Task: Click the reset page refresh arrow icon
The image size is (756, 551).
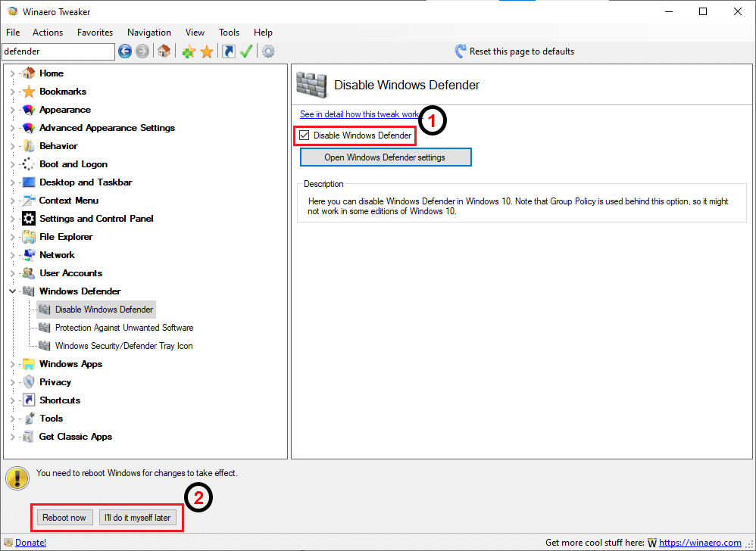Action: (461, 51)
